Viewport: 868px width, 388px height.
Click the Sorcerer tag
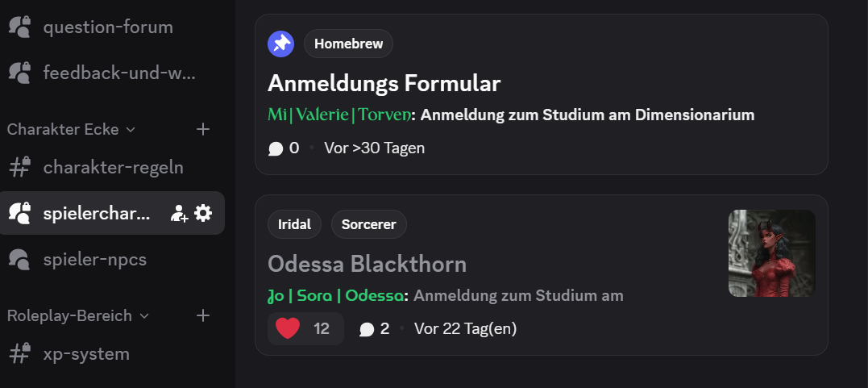[368, 224]
